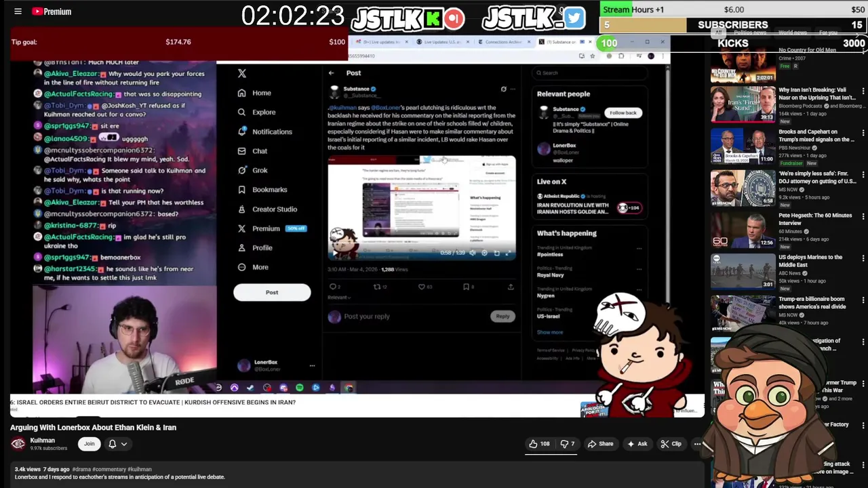Open the Grok icon on Substance's post
This screenshot has width=868, height=488.
tap(503, 89)
